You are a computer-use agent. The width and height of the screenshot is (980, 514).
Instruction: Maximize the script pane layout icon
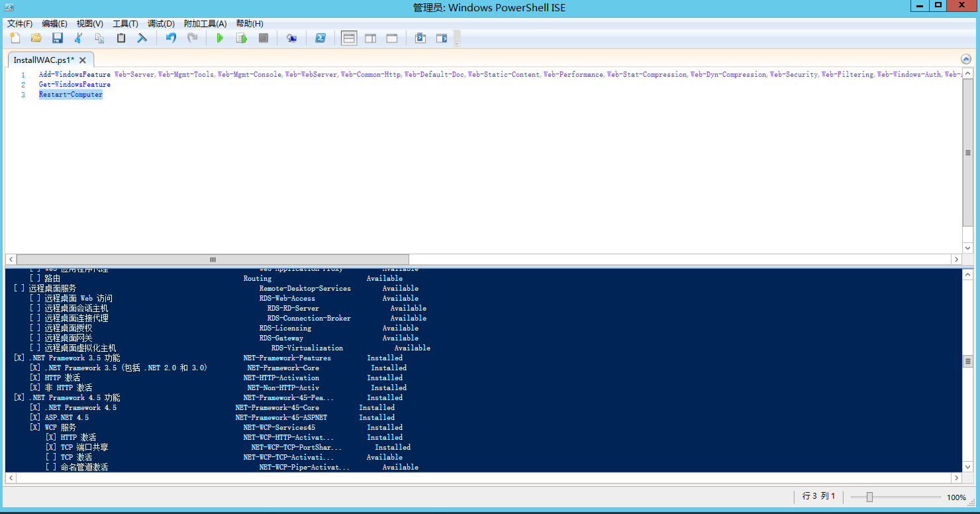pos(391,38)
